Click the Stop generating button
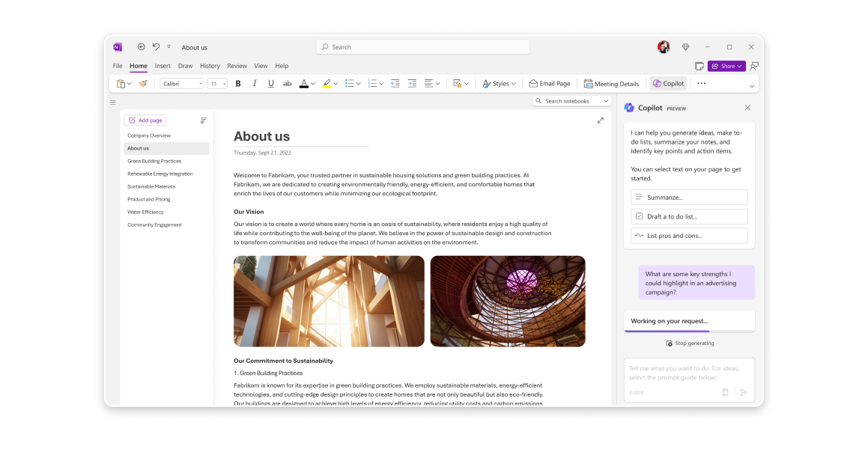The image size is (868, 449). click(x=690, y=343)
